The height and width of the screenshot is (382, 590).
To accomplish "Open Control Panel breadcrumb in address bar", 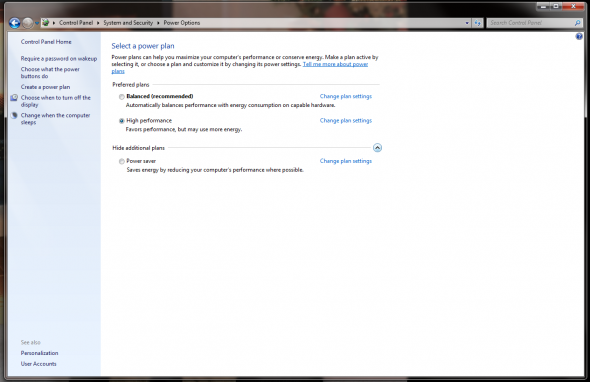I will [76, 23].
